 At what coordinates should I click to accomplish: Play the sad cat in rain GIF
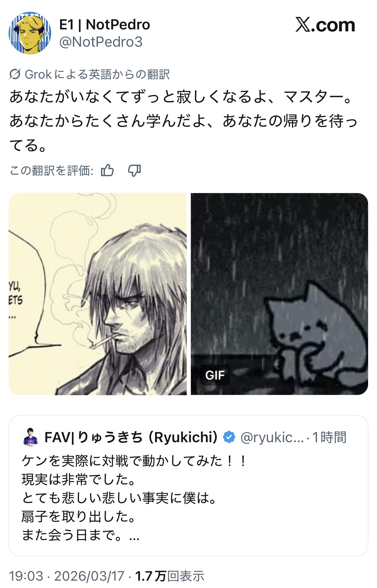pos(279,294)
